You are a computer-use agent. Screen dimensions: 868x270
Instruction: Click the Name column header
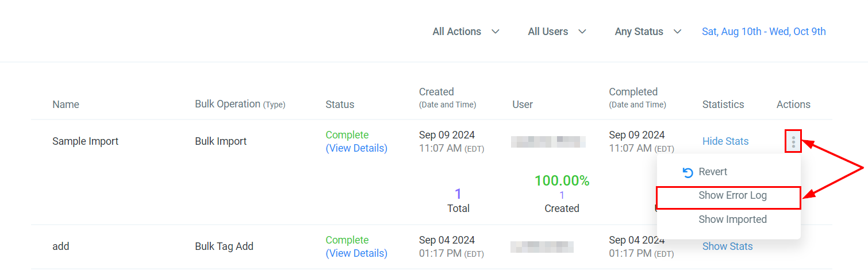[66, 105]
